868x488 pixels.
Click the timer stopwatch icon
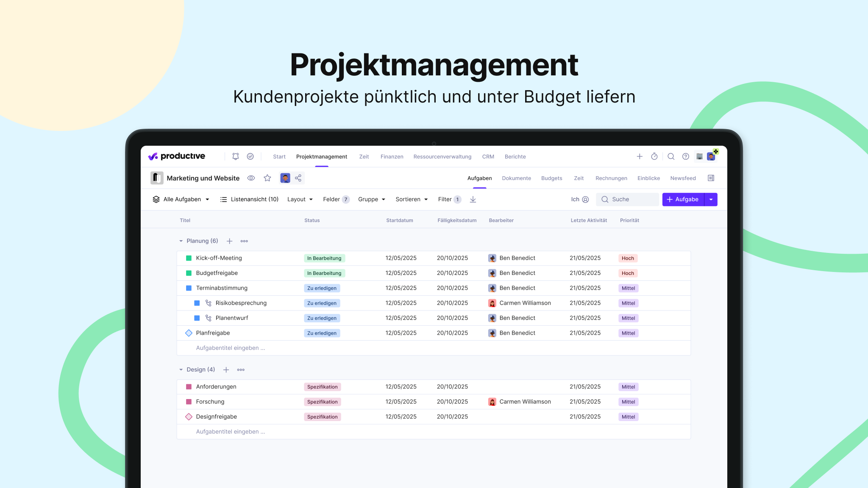(x=654, y=156)
